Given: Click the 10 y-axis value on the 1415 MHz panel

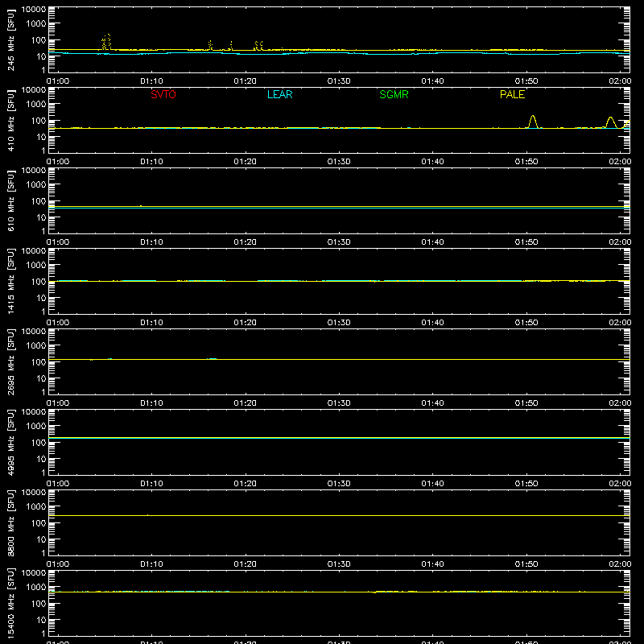Looking at the screenshot, I should coord(41,298).
